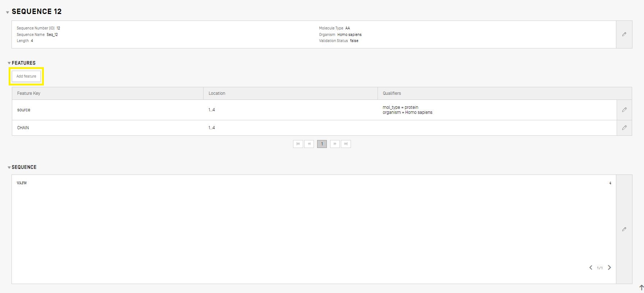Edit the VAFW sequence residues via pencil
Image resolution: width=644 pixels, height=293 pixels.
tap(624, 229)
